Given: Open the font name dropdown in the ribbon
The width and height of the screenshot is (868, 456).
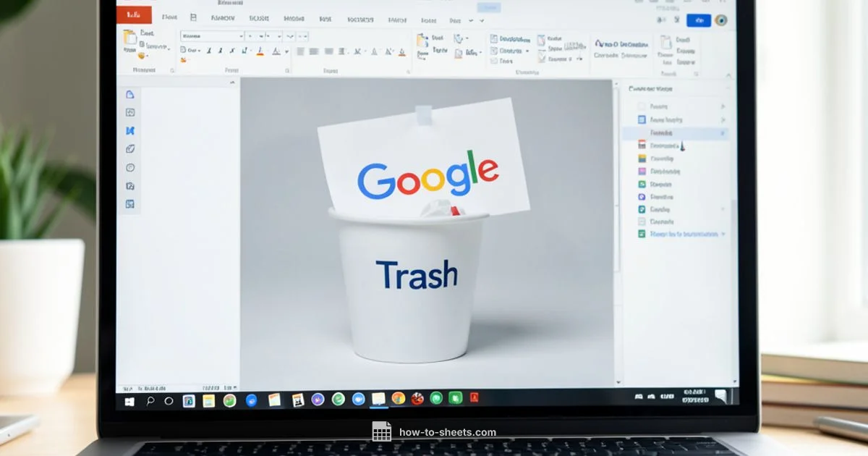Looking at the screenshot, I should tap(241, 35).
